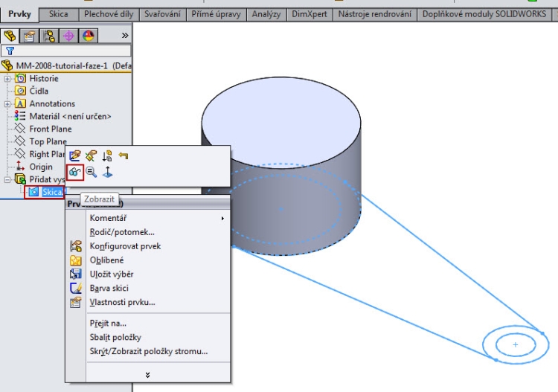Collapse the Přidat vysunutí feature node
This screenshot has width=558, height=392.
coord(7,180)
